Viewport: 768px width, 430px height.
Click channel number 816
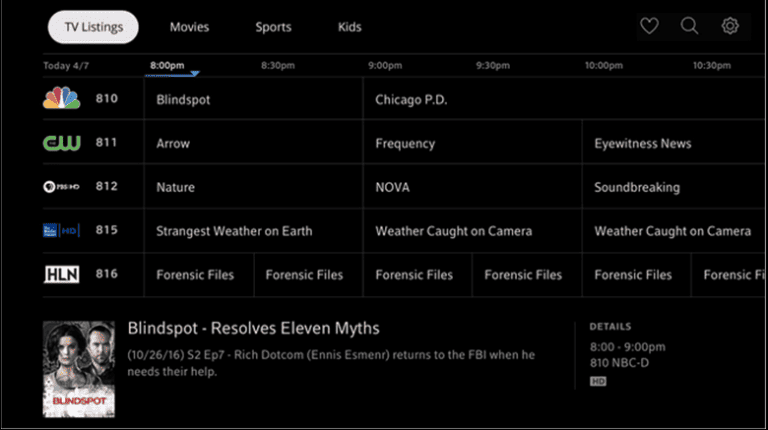(107, 273)
